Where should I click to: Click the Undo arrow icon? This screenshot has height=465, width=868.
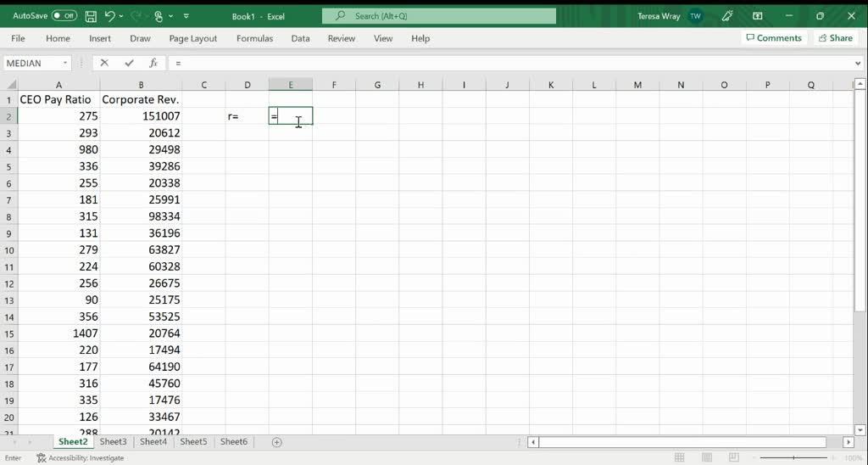pyautogui.click(x=109, y=17)
